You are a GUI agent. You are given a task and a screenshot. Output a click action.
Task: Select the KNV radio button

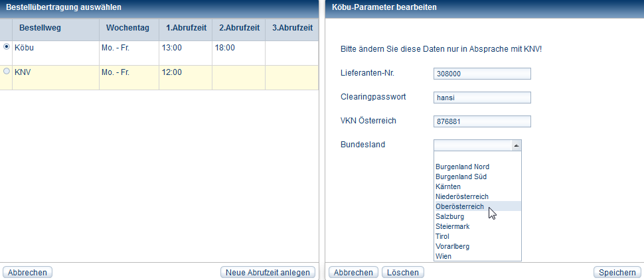tap(7, 71)
